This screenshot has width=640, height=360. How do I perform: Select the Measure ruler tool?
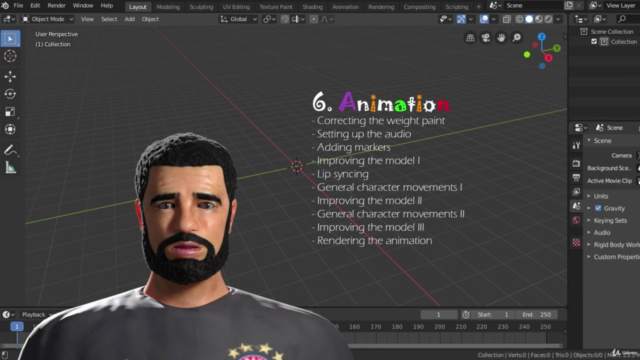click(x=10, y=168)
